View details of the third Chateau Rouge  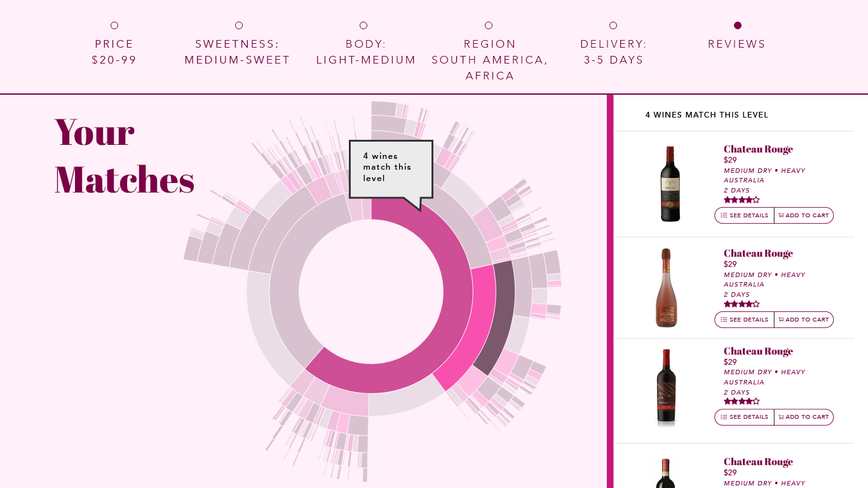745,417
